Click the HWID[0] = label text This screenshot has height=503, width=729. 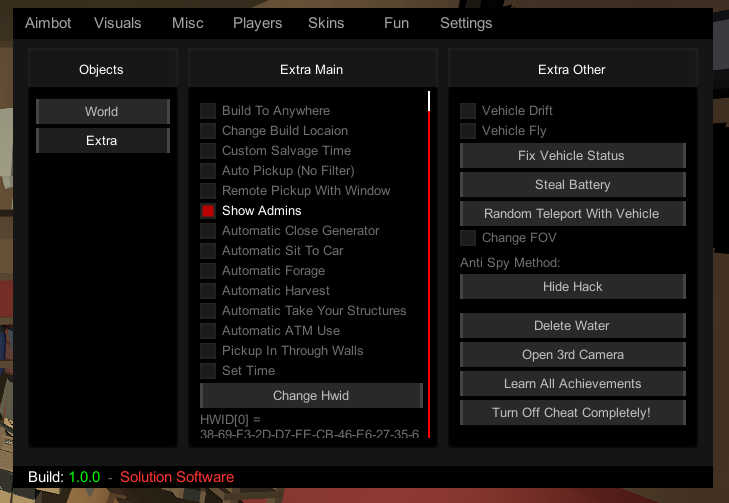coord(230,420)
